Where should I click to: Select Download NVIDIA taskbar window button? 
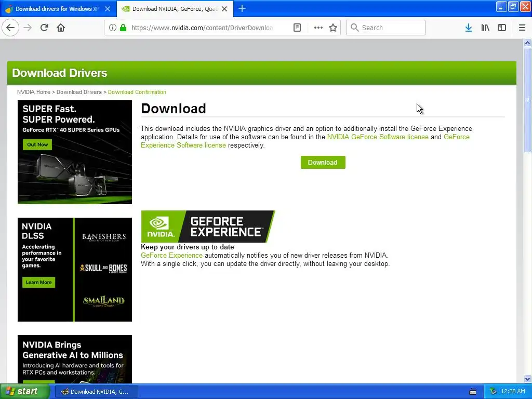click(96, 392)
